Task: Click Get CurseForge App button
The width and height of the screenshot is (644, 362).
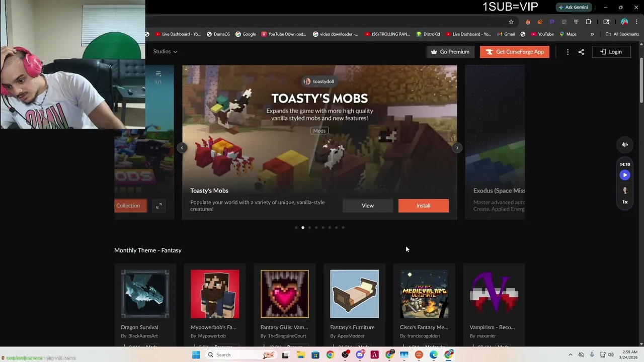Action: (x=514, y=52)
